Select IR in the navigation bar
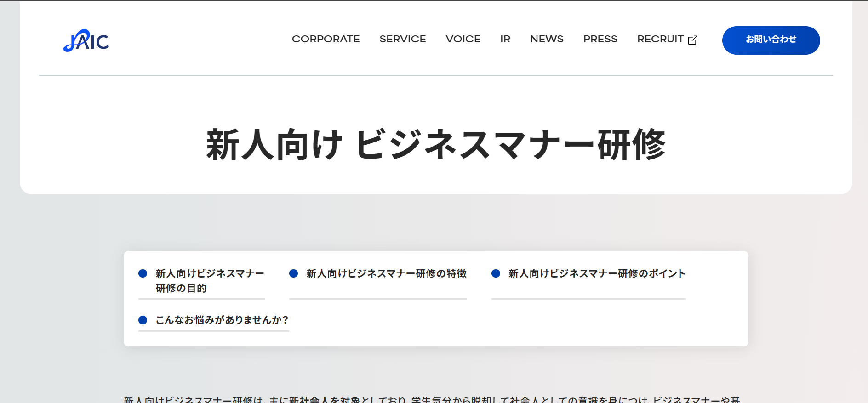The image size is (868, 403). [x=505, y=39]
